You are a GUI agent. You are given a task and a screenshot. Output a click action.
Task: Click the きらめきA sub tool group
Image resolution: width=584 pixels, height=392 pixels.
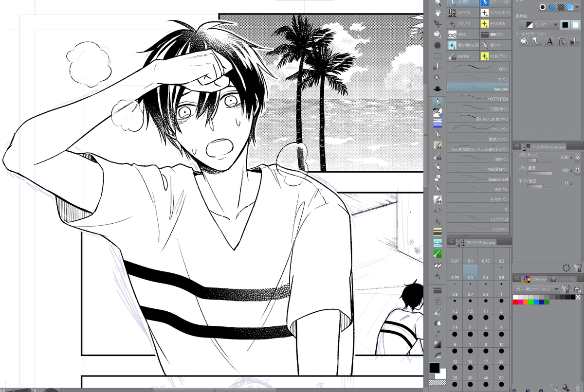(495, 23)
